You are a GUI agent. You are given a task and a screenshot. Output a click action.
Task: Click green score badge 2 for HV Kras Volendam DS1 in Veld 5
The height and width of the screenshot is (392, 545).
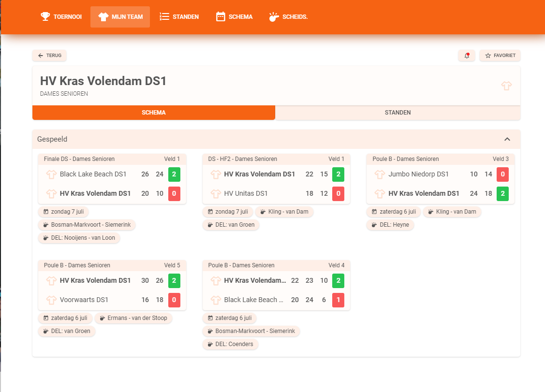[174, 280]
